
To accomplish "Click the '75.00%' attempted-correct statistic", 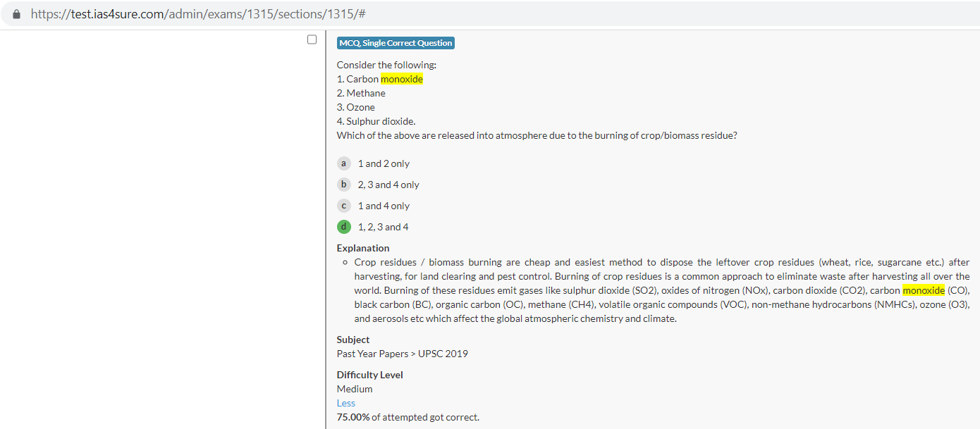I will pos(353,417).
